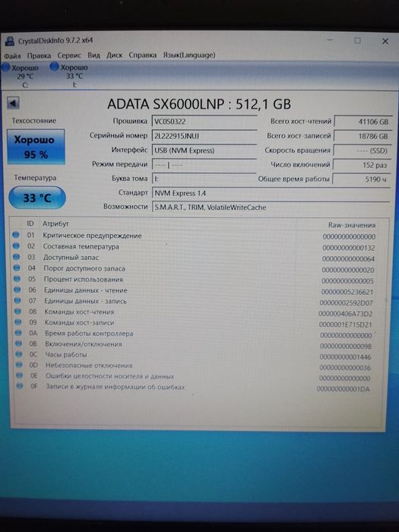Click status dot for Порог доступного запаса
Viewport: 399px width, 532px height.
coord(17,268)
